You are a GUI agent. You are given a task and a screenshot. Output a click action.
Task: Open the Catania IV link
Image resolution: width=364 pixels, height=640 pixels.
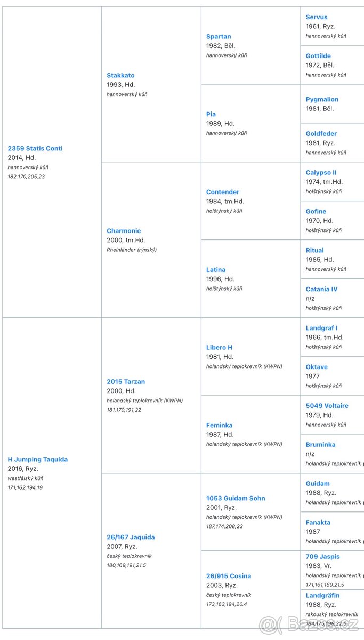click(x=321, y=289)
